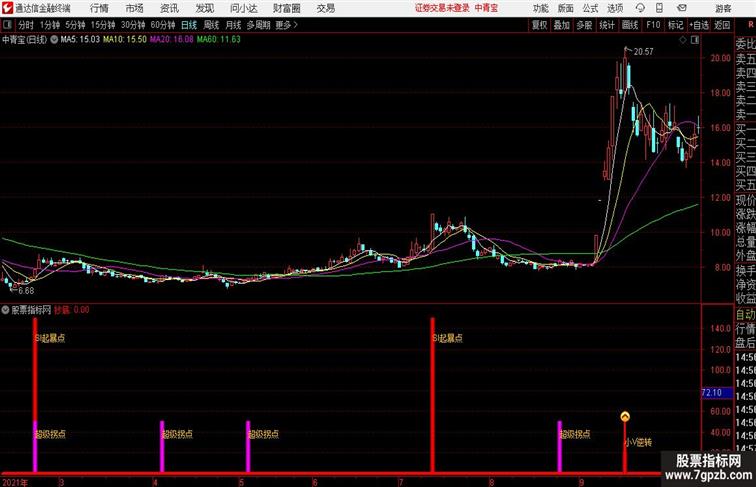The image size is (756, 487).
Task: Click the 返回 back button
Action: pos(722,25)
